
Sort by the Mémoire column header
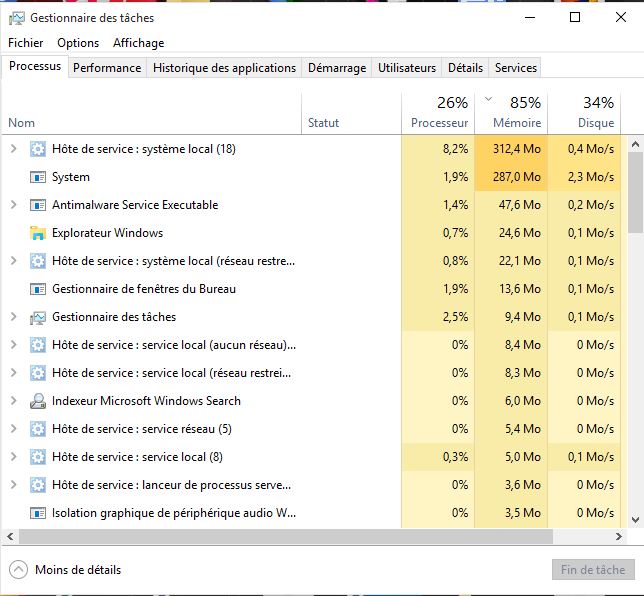click(x=511, y=114)
